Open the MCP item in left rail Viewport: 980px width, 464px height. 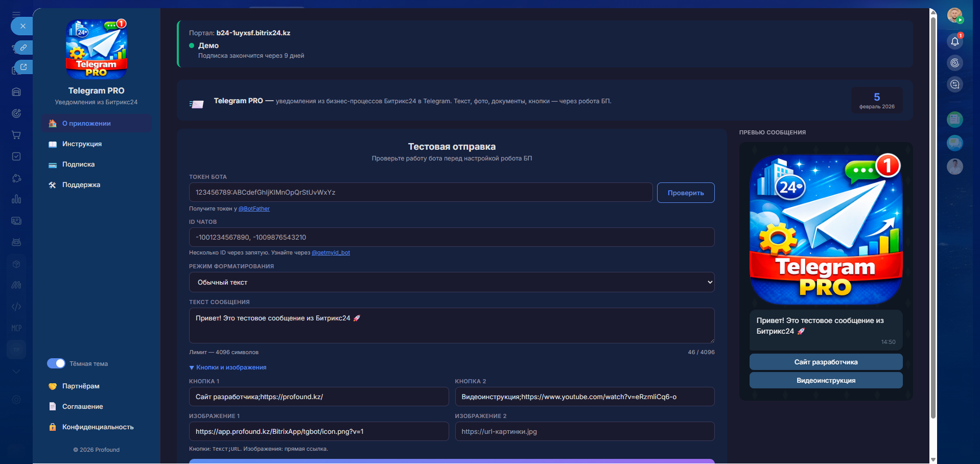[16, 328]
